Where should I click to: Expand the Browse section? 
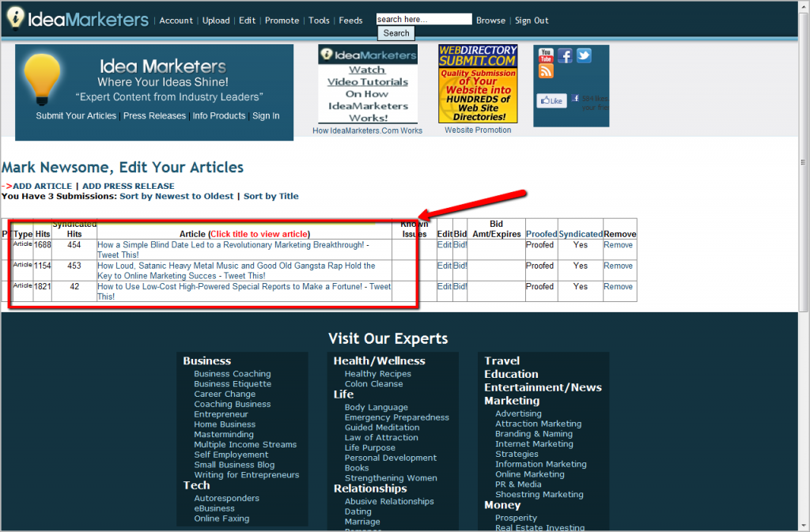[x=490, y=21]
